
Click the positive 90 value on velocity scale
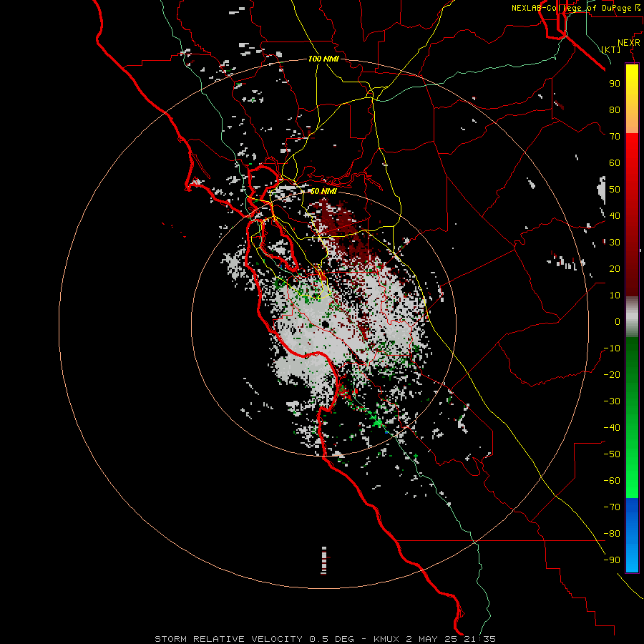(x=615, y=84)
